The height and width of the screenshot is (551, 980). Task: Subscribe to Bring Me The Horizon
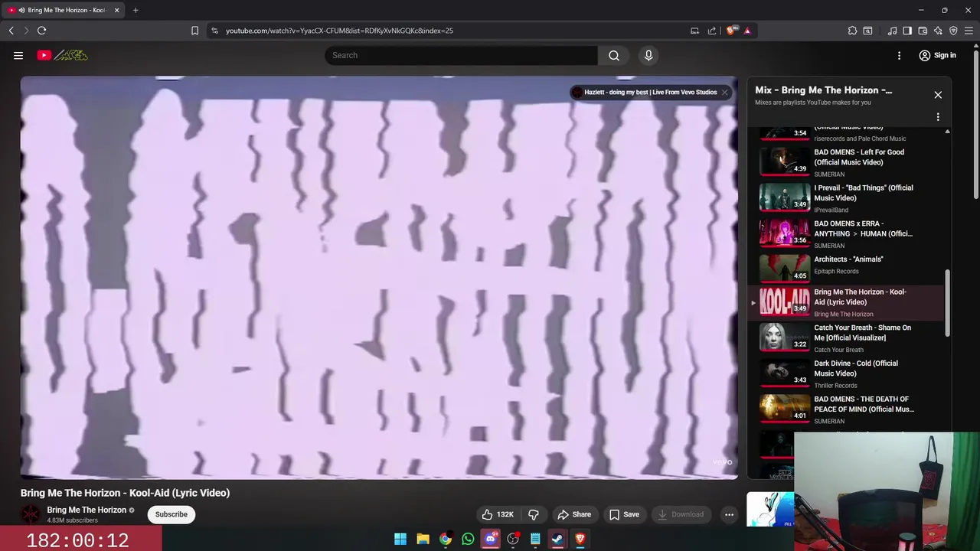coord(171,514)
